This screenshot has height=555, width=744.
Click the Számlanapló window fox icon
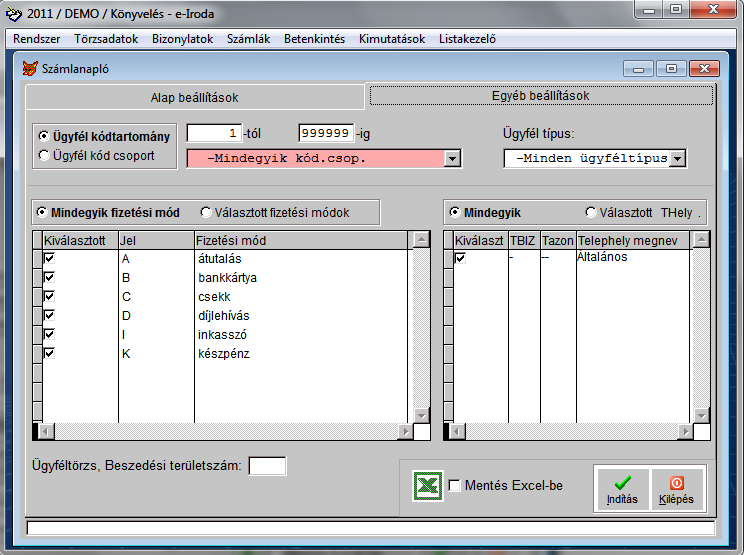pos(29,69)
